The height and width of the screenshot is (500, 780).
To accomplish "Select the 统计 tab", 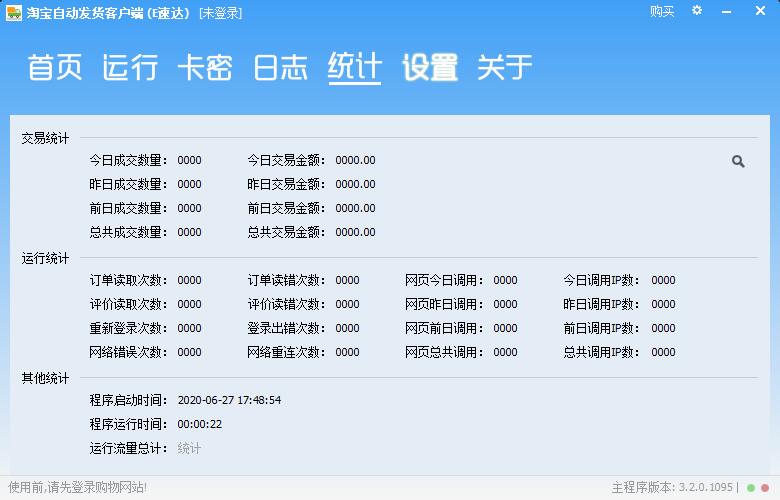I will (355, 68).
